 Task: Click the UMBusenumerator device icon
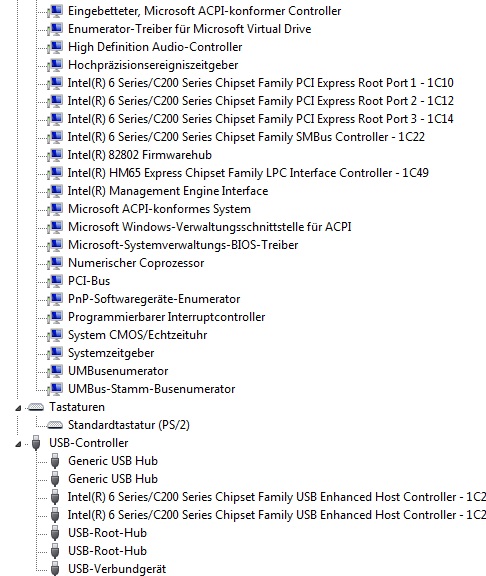pyautogui.click(x=55, y=371)
